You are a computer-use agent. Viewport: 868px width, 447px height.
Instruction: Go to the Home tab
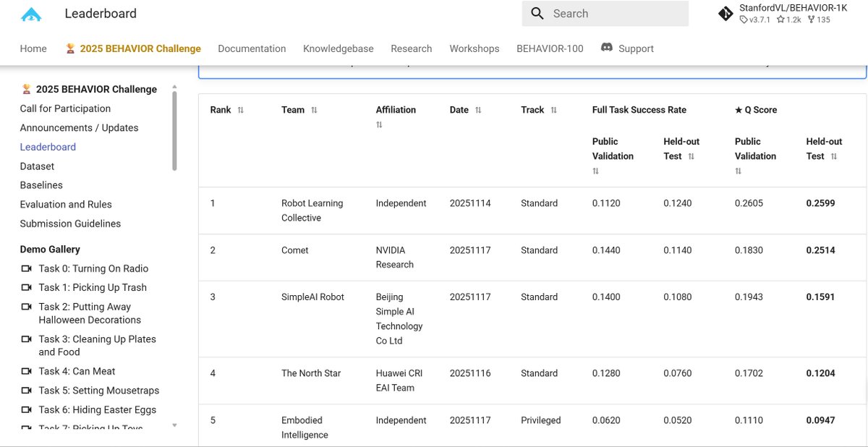click(x=33, y=48)
